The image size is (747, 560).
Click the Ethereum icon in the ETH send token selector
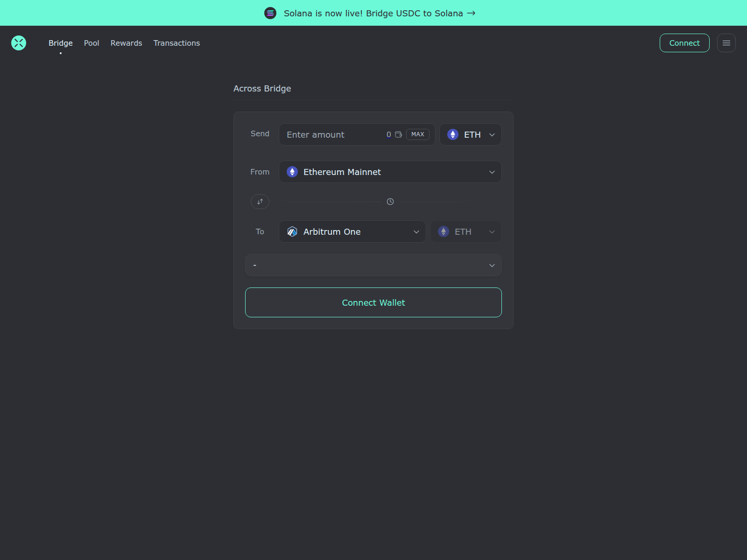[x=453, y=134]
